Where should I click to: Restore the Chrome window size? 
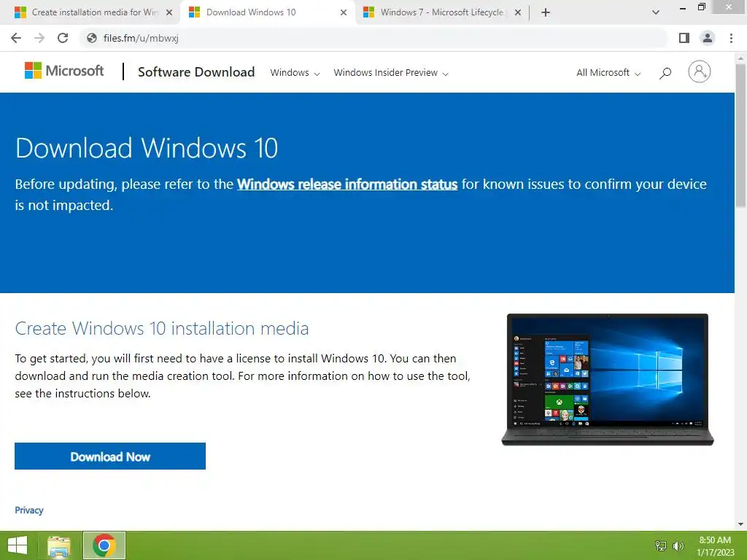point(701,7)
